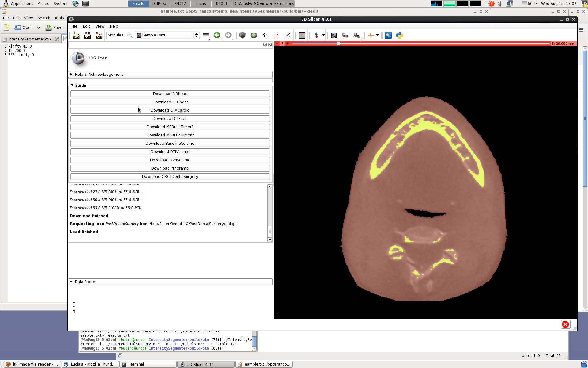Collapse the Data Probe section
588x368 pixels.
click(85, 282)
